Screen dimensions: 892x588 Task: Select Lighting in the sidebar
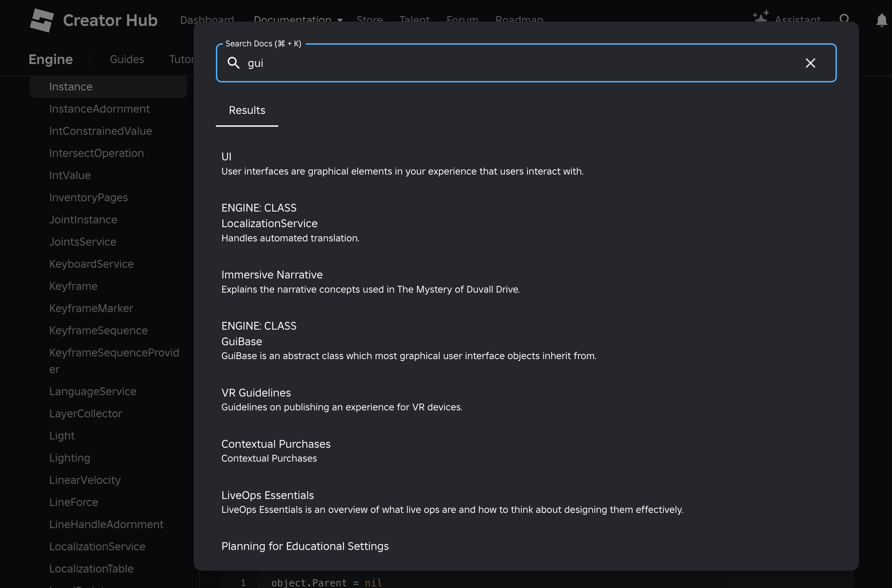[69, 458]
